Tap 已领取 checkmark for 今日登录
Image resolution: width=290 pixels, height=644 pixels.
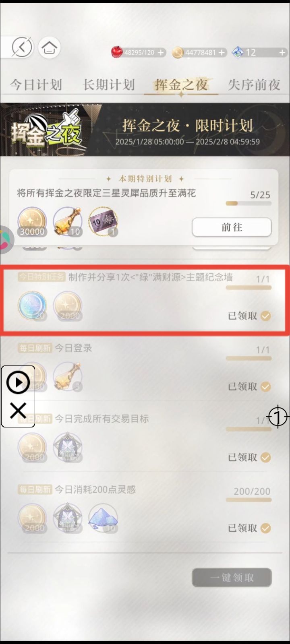coord(265,387)
